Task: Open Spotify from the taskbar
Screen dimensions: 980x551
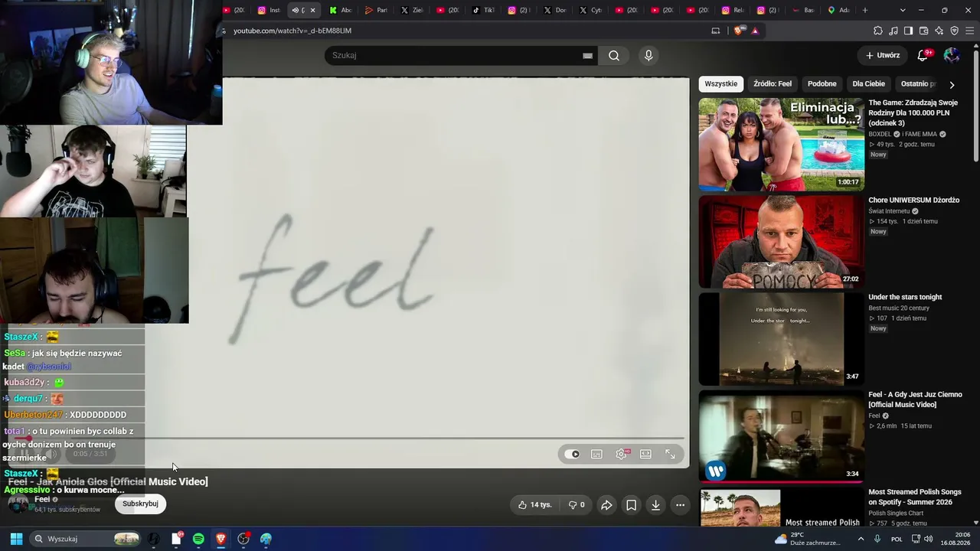Action: coord(198,539)
